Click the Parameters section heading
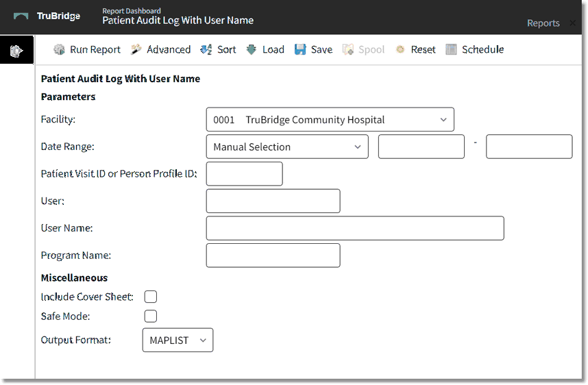 click(x=69, y=97)
